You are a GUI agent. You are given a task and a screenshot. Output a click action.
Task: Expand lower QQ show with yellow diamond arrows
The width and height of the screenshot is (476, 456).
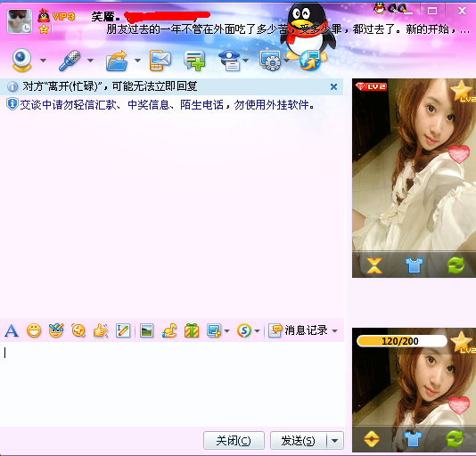[x=372, y=439]
